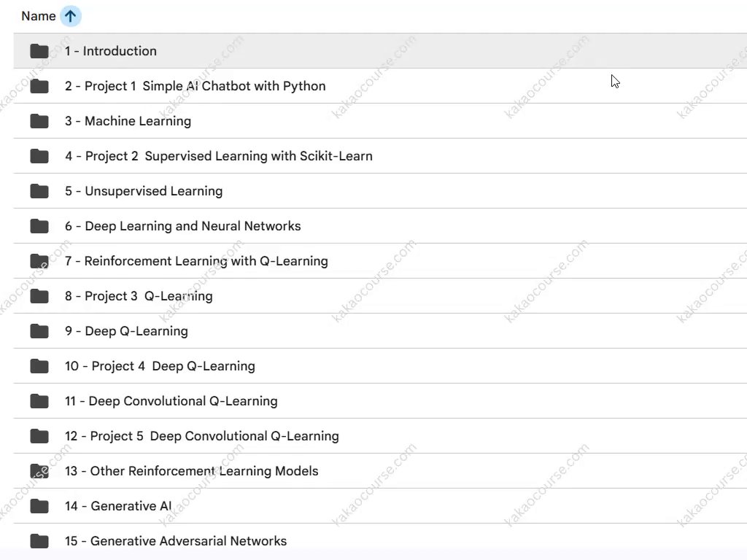Click folder icon next to Unsupervised Learning
The width and height of the screenshot is (747, 560).
pos(39,191)
